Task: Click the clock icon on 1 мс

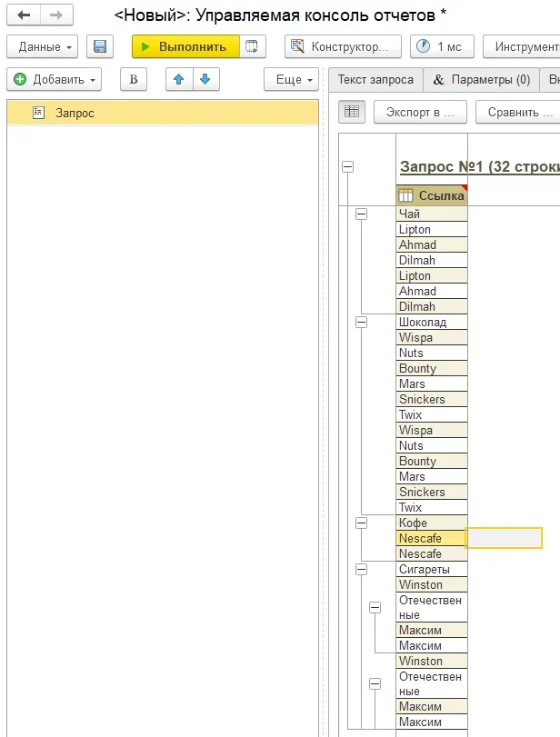Action: coord(423,46)
